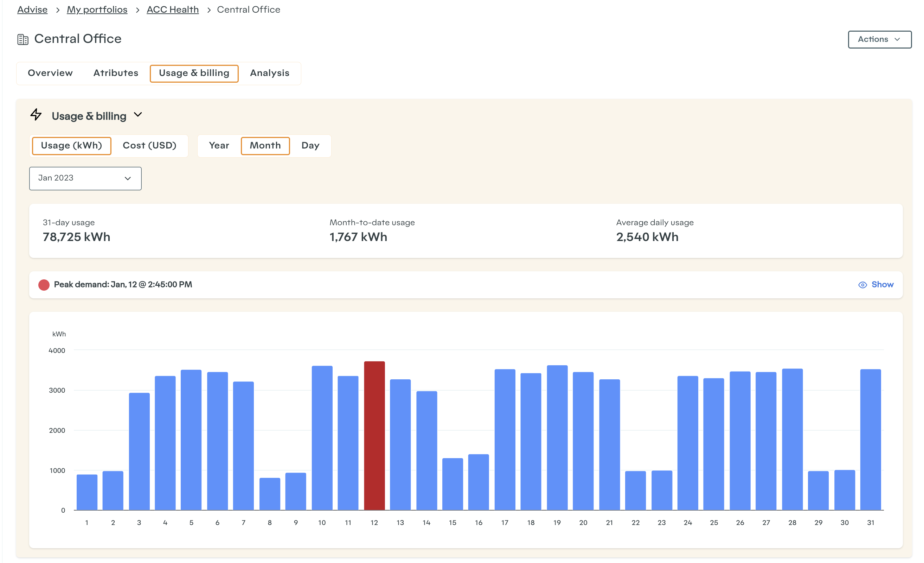Select the Day time range

(x=310, y=146)
